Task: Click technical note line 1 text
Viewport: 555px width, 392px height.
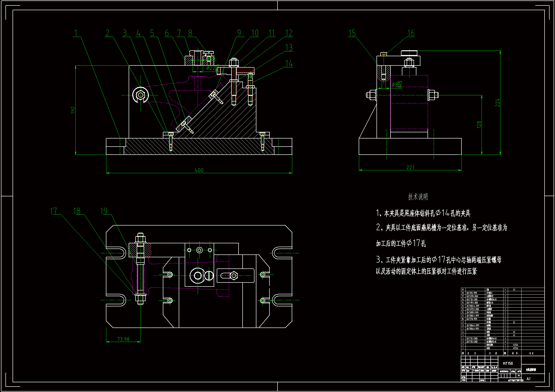Action: pyautogui.click(x=423, y=213)
